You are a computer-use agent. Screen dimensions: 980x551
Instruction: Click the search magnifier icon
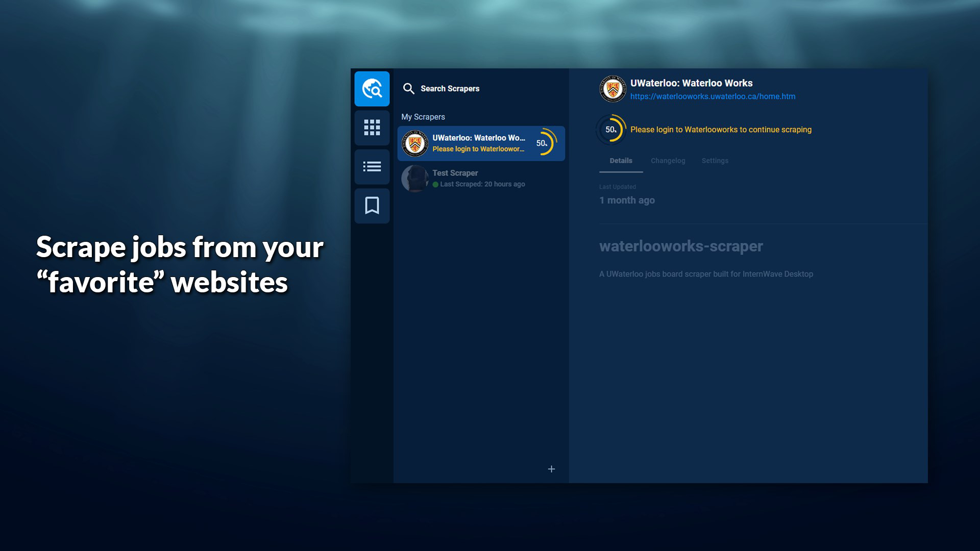pyautogui.click(x=409, y=89)
